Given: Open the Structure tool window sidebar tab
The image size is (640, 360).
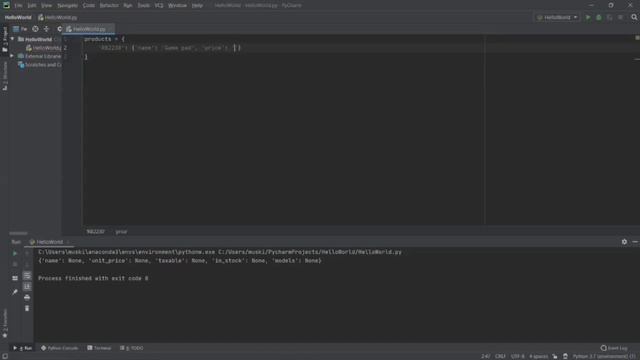Looking at the screenshot, I should point(5,76).
